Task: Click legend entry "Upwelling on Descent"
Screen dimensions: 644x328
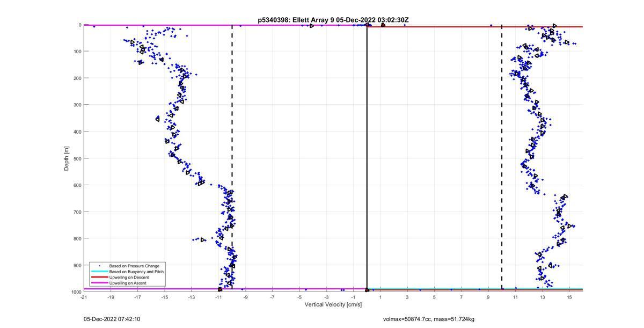Action: [x=129, y=277]
